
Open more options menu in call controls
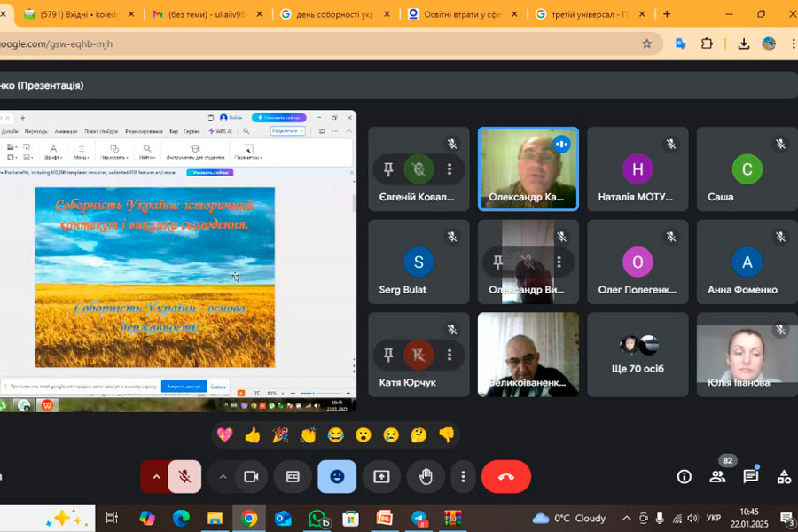[x=463, y=476]
